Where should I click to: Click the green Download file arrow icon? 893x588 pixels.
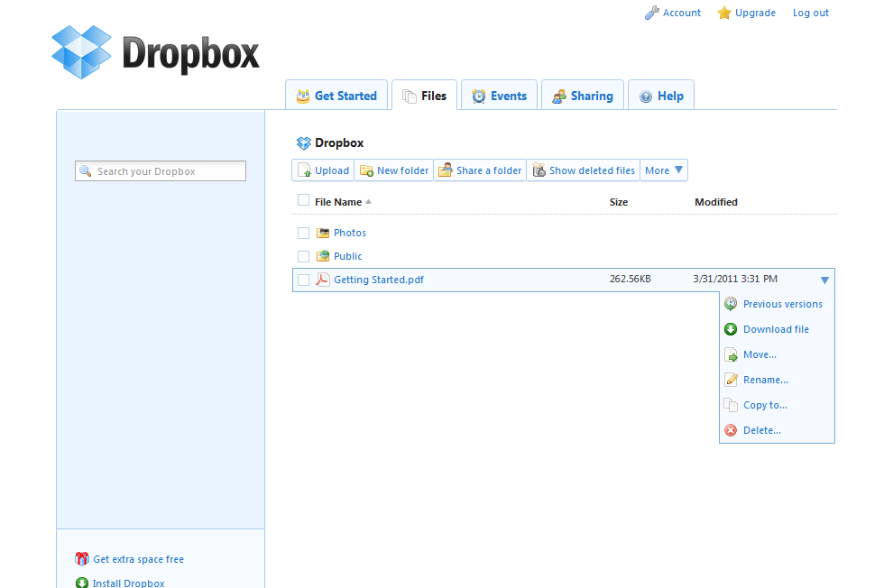click(x=731, y=329)
